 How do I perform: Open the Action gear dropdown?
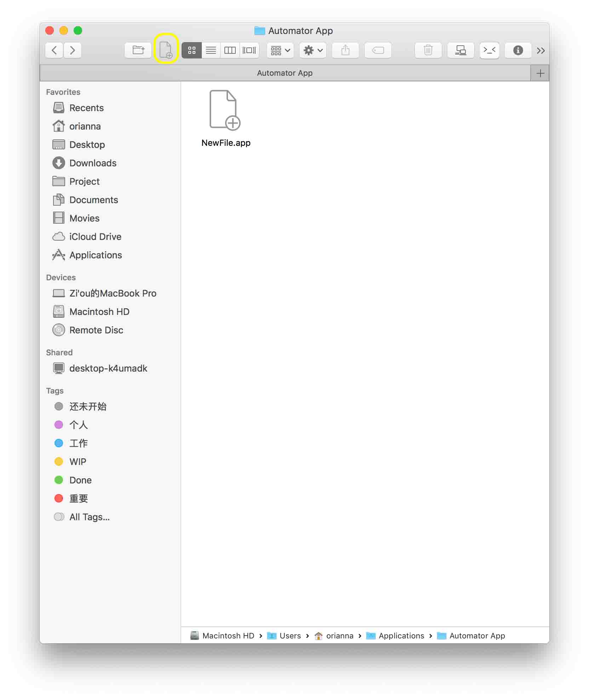point(313,50)
